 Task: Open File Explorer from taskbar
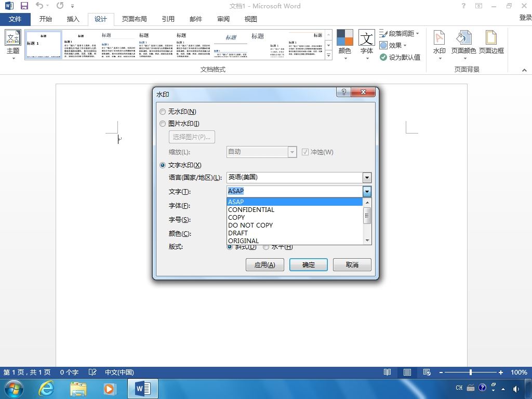[x=78, y=389]
